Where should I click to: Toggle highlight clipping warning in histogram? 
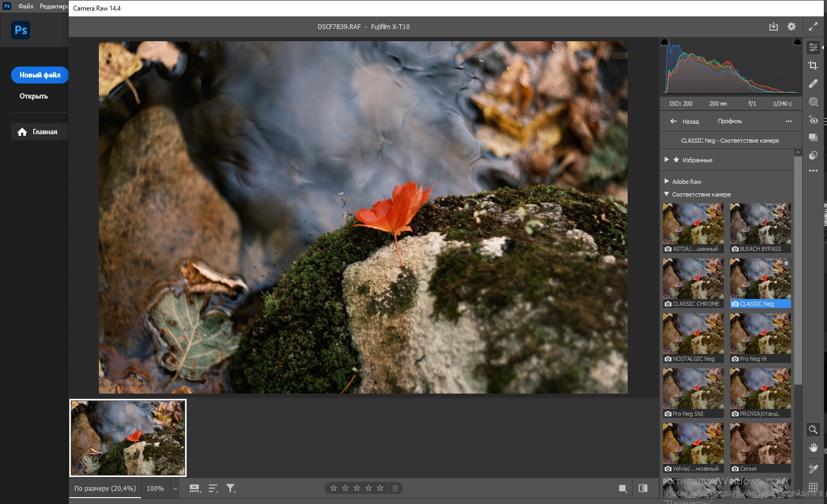pyautogui.click(x=797, y=42)
